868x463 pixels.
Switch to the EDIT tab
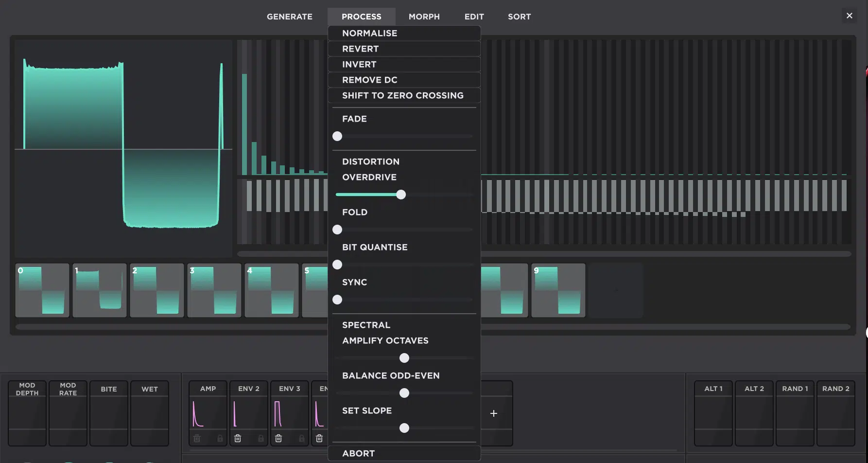click(x=474, y=16)
